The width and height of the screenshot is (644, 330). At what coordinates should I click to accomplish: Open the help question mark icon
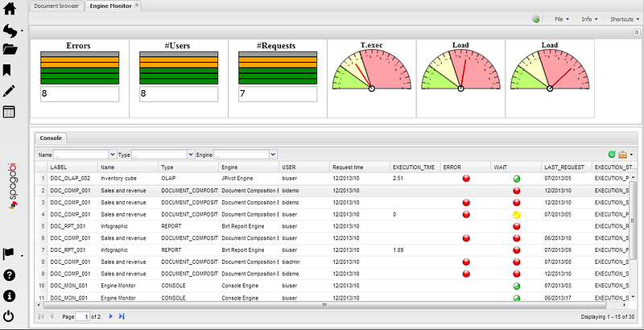9,274
